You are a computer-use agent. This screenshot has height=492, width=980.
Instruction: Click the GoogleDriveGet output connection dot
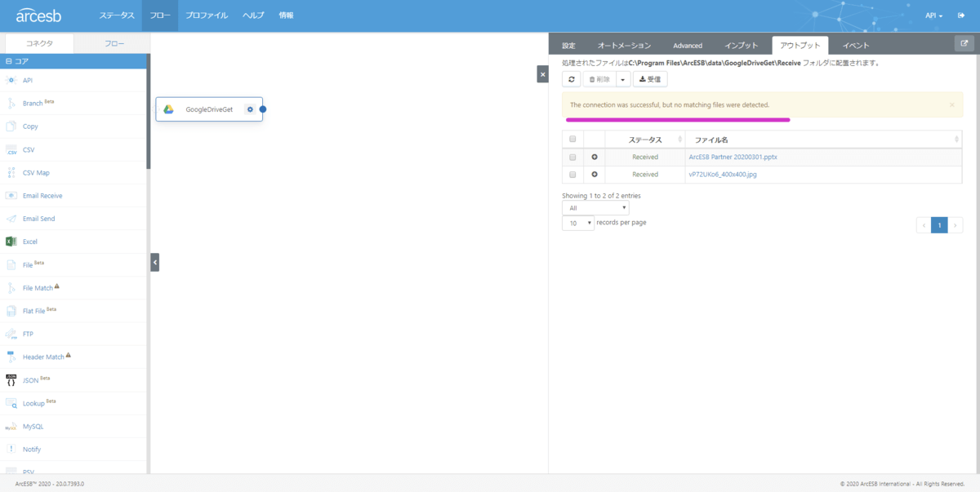(x=263, y=109)
